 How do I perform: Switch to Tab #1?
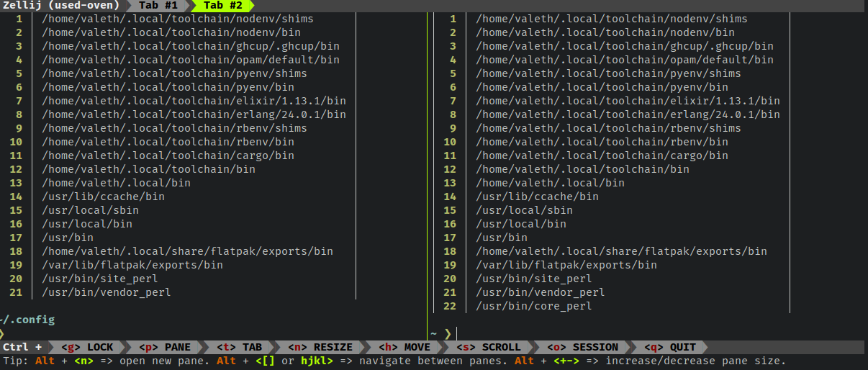click(x=158, y=5)
